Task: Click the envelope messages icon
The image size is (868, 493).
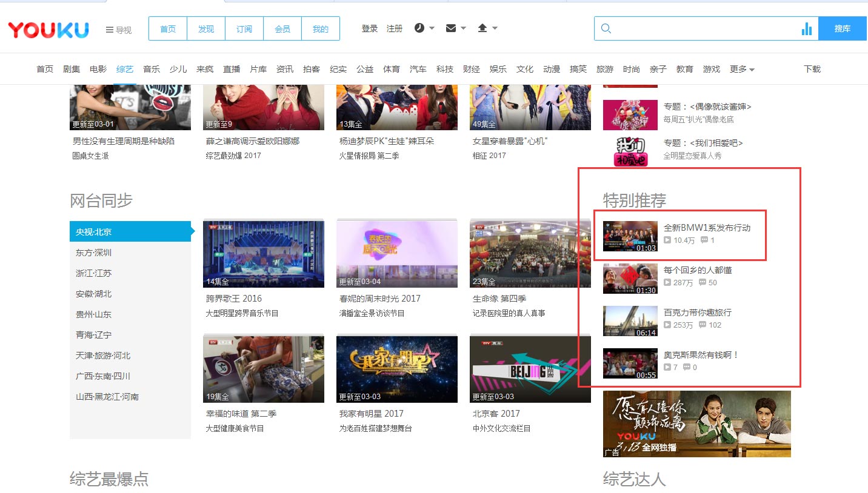Action: [450, 28]
